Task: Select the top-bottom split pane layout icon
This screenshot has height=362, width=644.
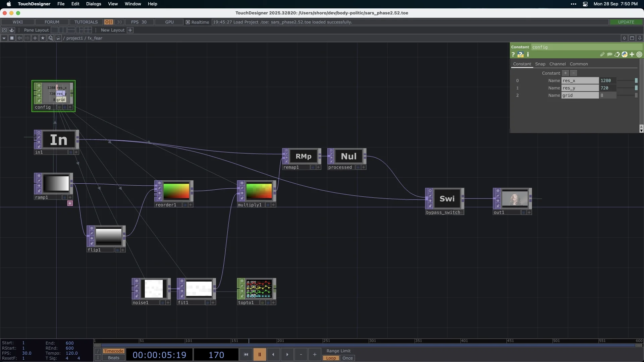Action: [71, 30]
